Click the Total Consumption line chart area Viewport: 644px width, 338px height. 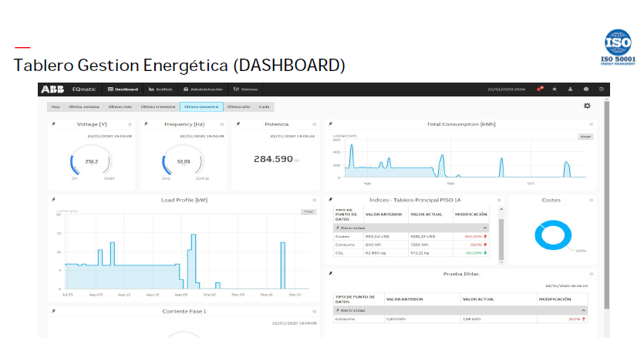[465, 159]
